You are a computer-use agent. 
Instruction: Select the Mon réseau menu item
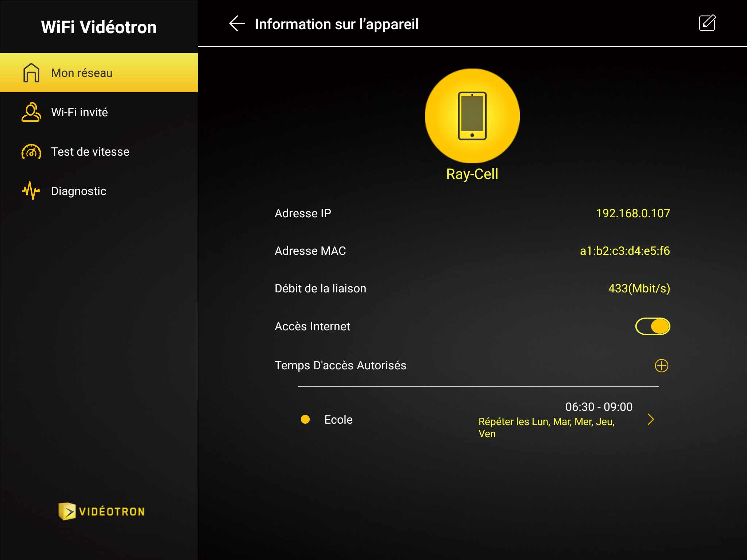[x=99, y=73]
